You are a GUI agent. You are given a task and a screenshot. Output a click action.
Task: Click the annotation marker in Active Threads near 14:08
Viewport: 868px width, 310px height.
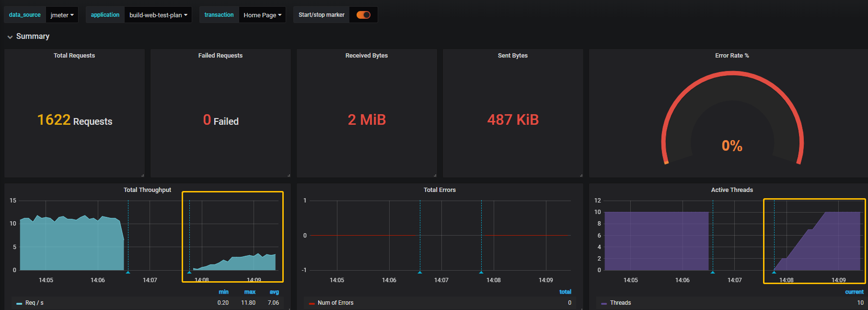pyautogui.click(x=774, y=272)
